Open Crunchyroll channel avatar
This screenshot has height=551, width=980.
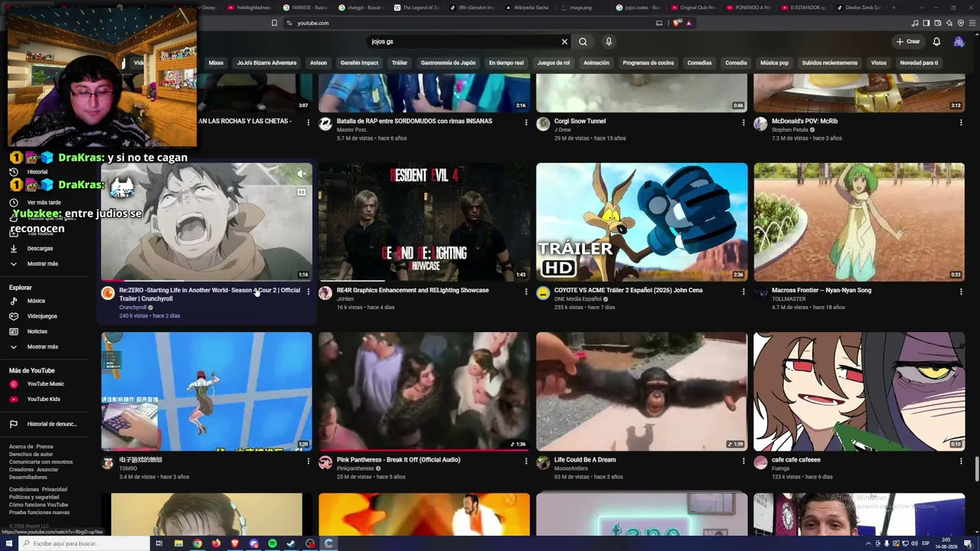[x=108, y=293]
